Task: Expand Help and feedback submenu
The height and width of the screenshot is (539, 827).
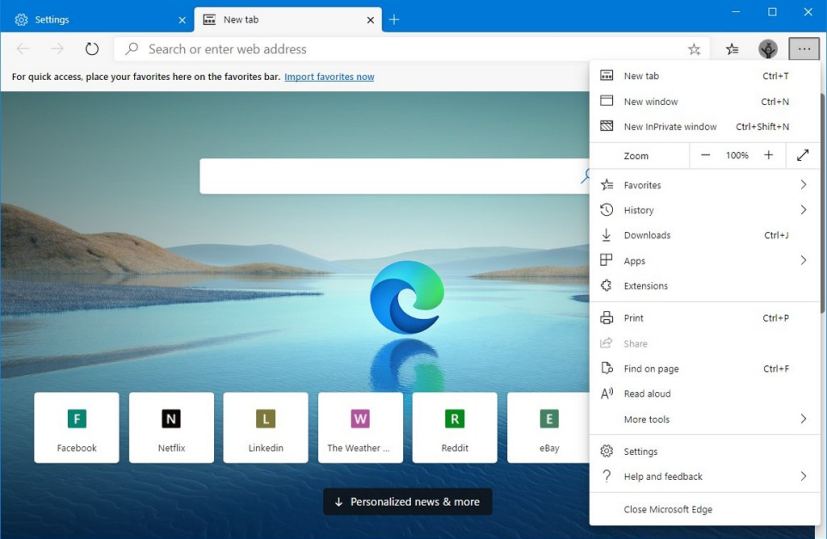Action: click(x=705, y=477)
